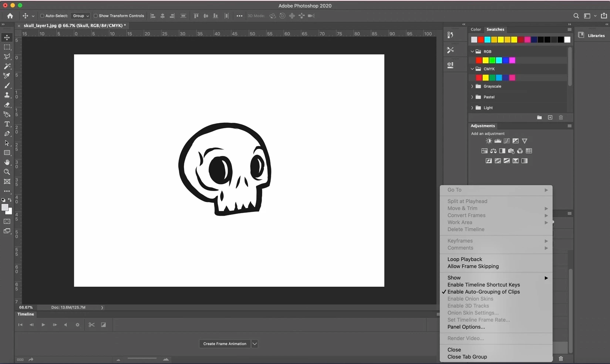This screenshot has height=364, width=610.
Task: Click the Share document icon
Action: pos(604,16)
